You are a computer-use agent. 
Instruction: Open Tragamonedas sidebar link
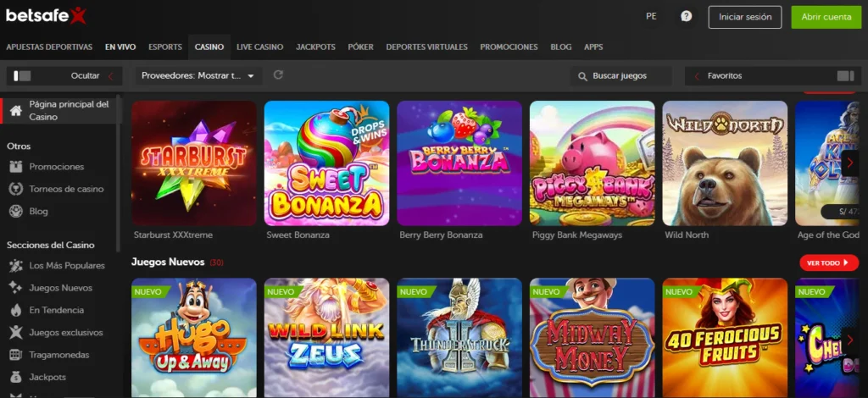(59, 355)
